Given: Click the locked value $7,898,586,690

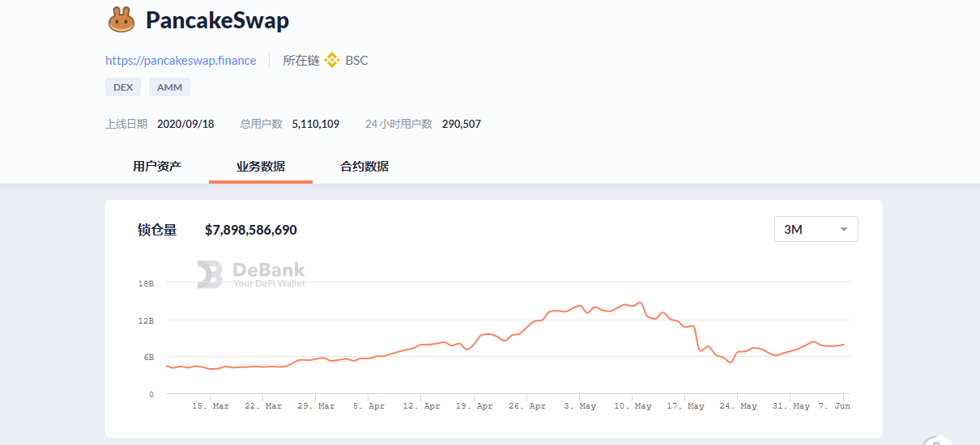Looking at the screenshot, I should [251, 230].
